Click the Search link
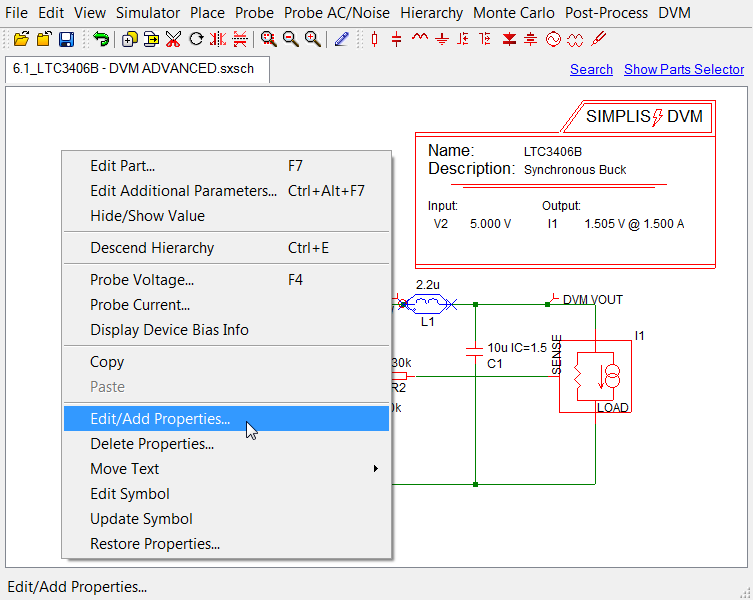Image resolution: width=753 pixels, height=600 pixels. 591,69
